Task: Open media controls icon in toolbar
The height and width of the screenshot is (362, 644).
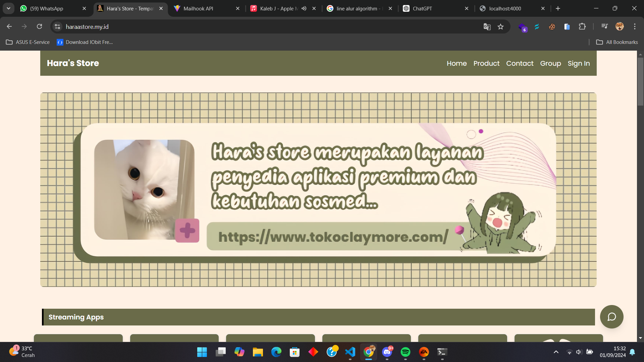Action: click(x=604, y=26)
